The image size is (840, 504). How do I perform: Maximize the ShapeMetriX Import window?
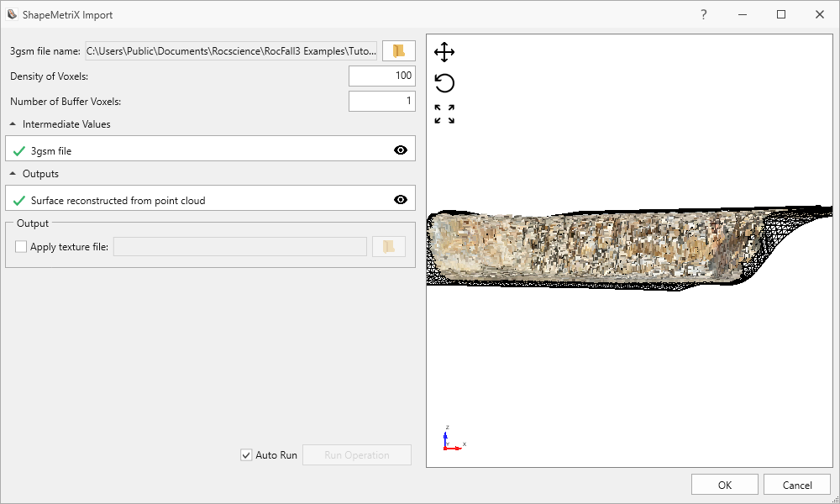coord(781,14)
